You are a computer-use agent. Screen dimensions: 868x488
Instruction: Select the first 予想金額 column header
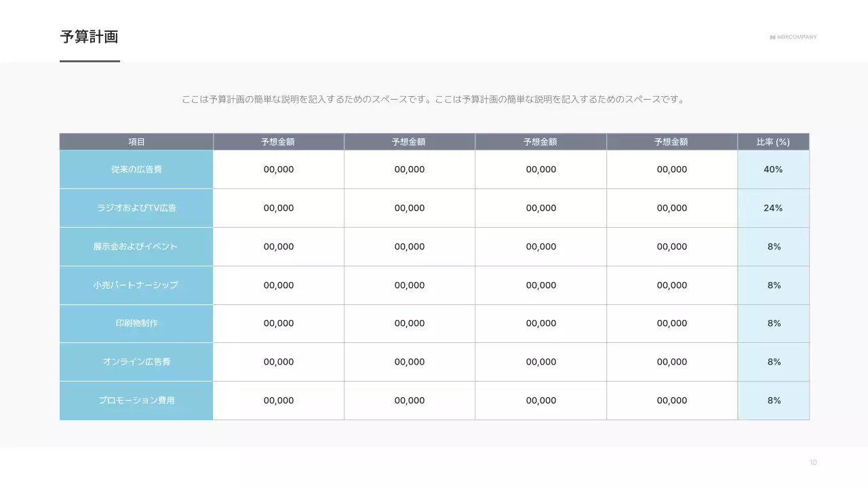(x=278, y=142)
